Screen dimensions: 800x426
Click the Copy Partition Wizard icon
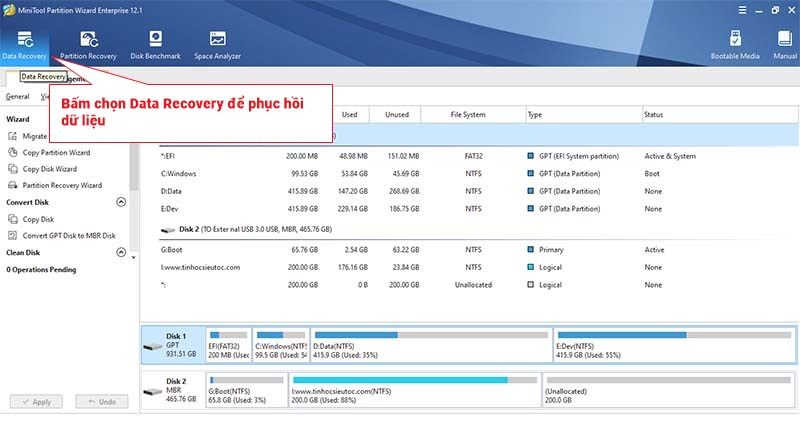coord(13,152)
